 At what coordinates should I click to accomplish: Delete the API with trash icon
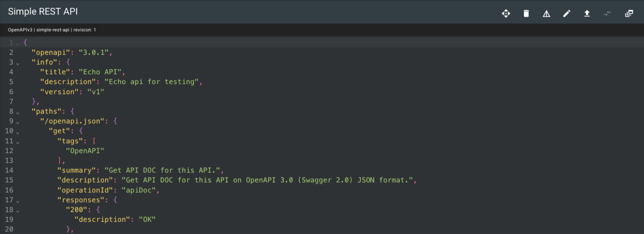pyautogui.click(x=526, y=13)
